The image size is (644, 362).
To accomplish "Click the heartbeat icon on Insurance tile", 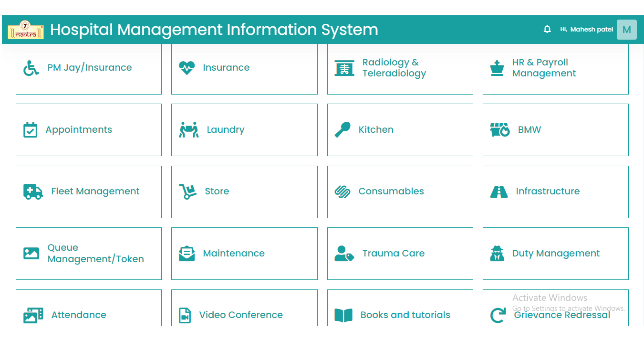I will (x=187, y=68).
